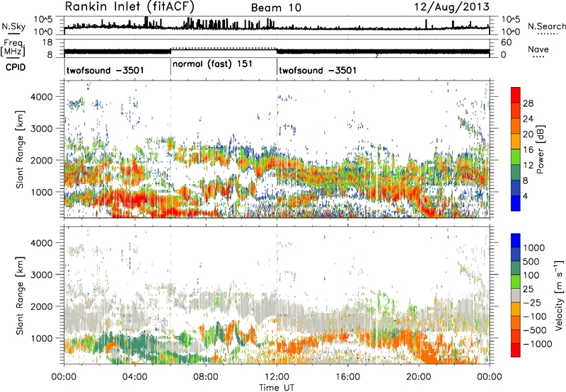Click the 'Velocity [m s-1]' colorbar label

[559, 295]
